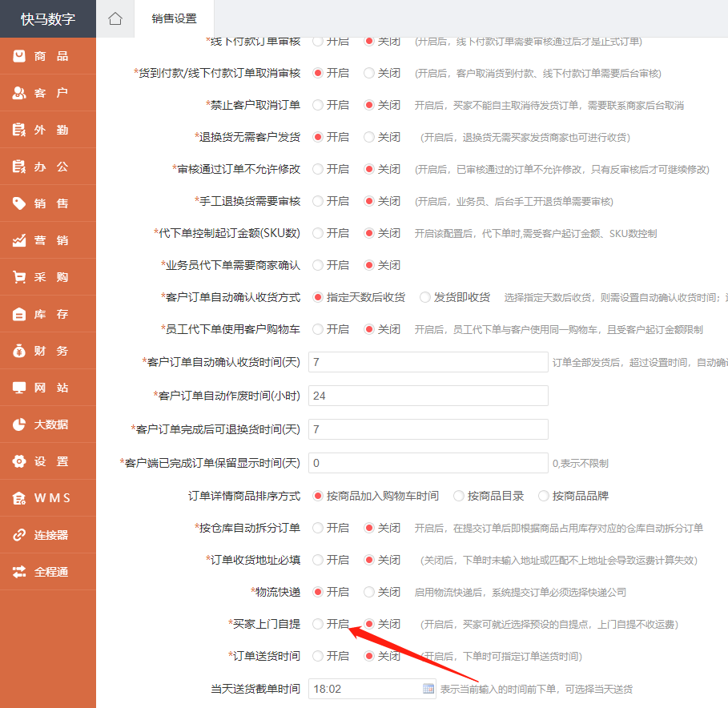Open the 大数据 pie chart icon
Screen dimensions: 728x708
[x=19, y=424]
